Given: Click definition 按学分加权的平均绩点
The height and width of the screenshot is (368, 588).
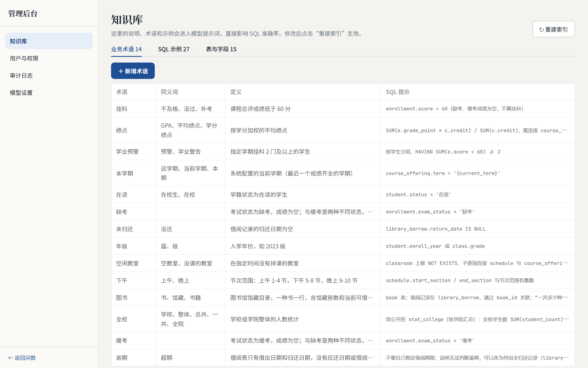Looking at the screenshot, I should tap(259, 130).
